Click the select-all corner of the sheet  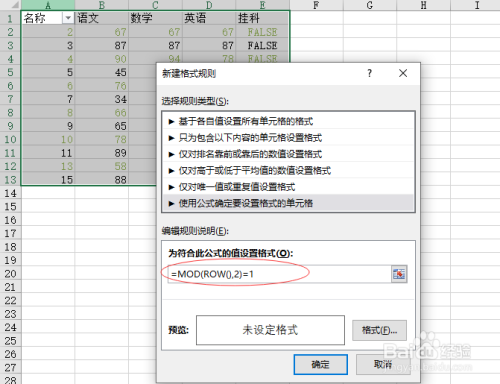10,5
